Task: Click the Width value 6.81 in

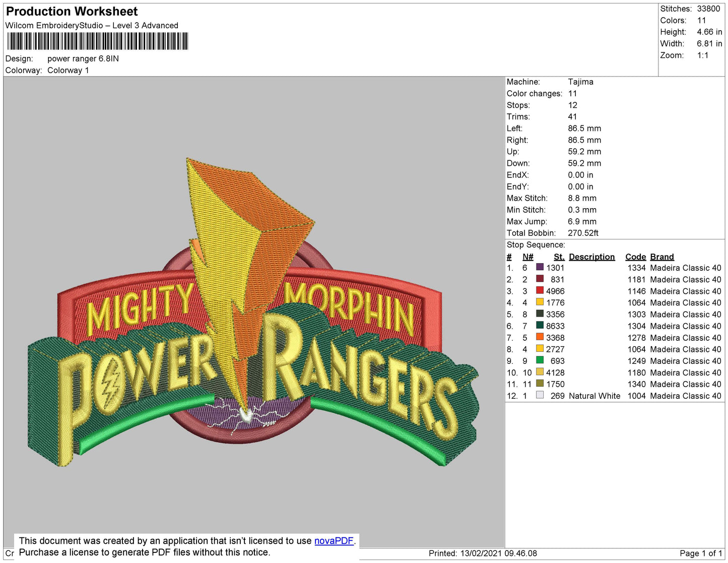Action: click(709, 43)
